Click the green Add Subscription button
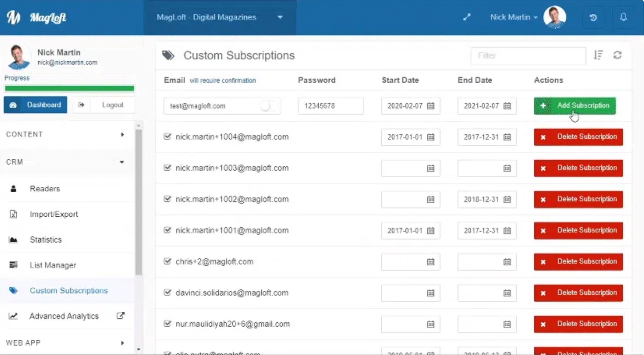The image size is (644, 355). 575,106
